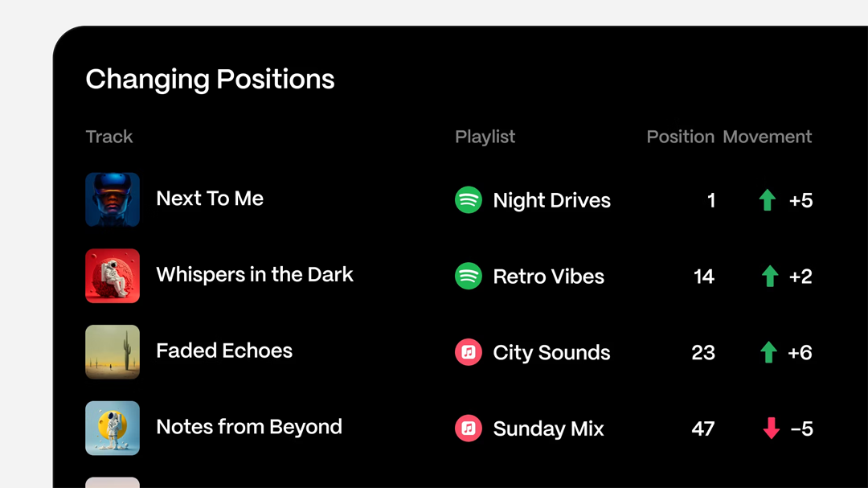
Task: Click Spotify icon beside Night Drives
Action: 469,200
